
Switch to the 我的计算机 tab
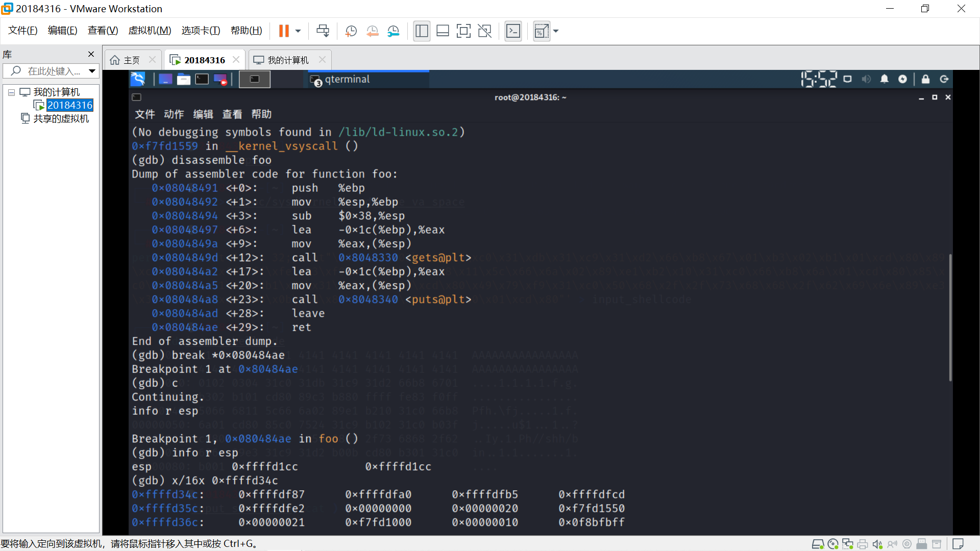click(x=288, y=60)
